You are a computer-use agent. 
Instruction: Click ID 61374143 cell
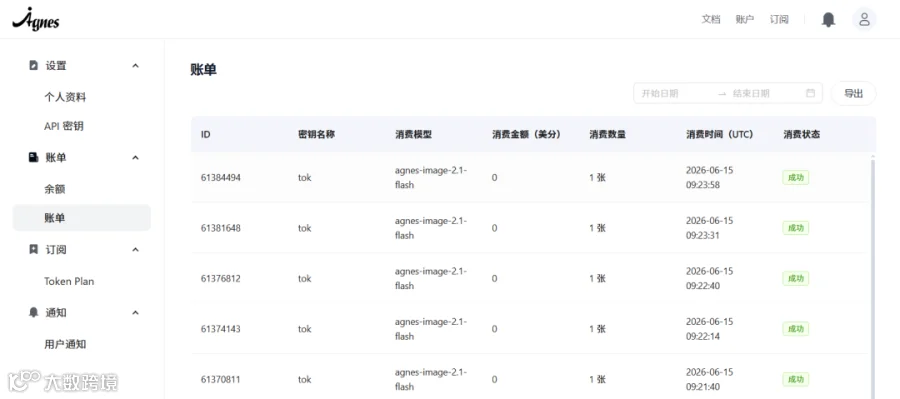coord(220,329)
